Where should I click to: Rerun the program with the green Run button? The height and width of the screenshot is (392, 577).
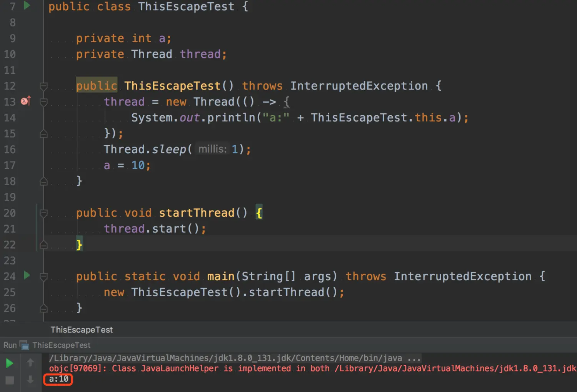(9, 363)
